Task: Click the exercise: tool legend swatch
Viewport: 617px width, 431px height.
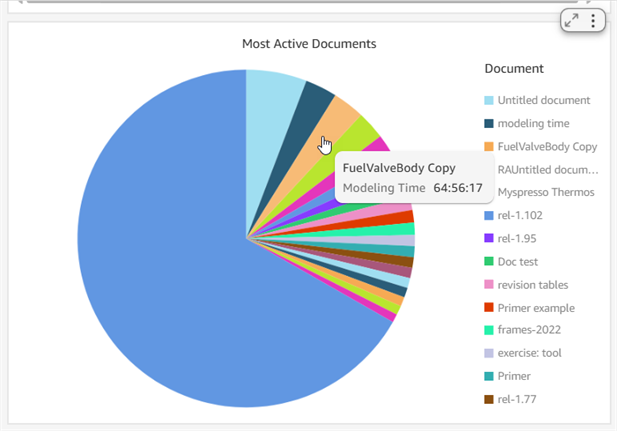Action: (x=489, y=353)
